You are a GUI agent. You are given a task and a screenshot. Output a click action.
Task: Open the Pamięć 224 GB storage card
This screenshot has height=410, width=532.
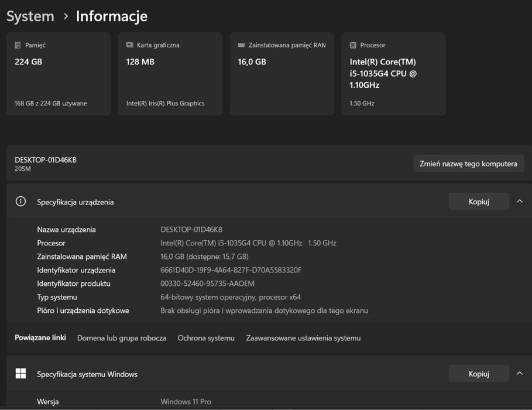(59, 74)
